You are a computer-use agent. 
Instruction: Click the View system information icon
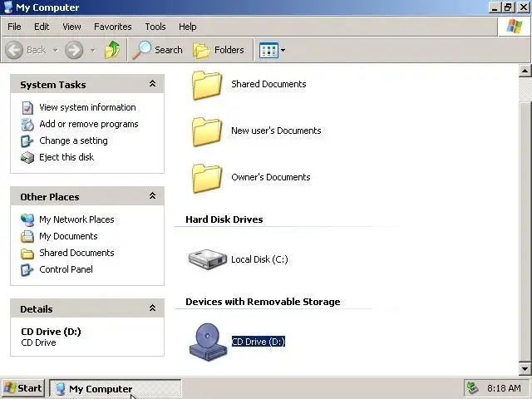pos(27,108)
